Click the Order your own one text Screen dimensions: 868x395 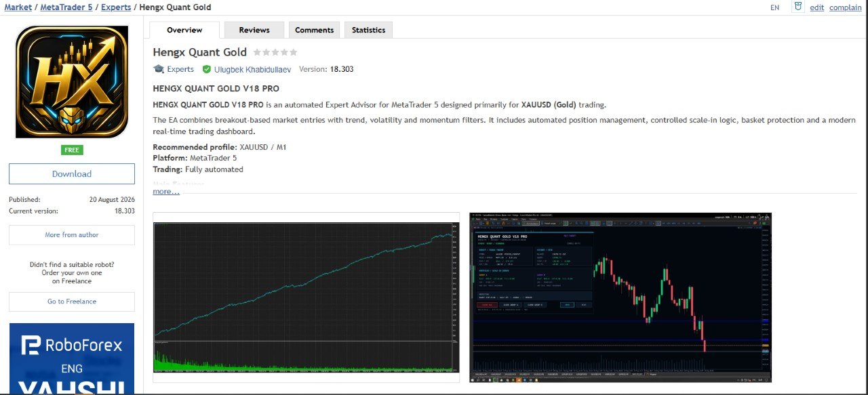tap(72, 273)
